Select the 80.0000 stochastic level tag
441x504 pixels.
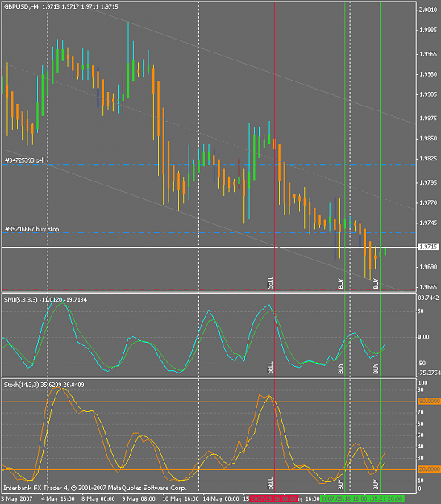[429, 401]
